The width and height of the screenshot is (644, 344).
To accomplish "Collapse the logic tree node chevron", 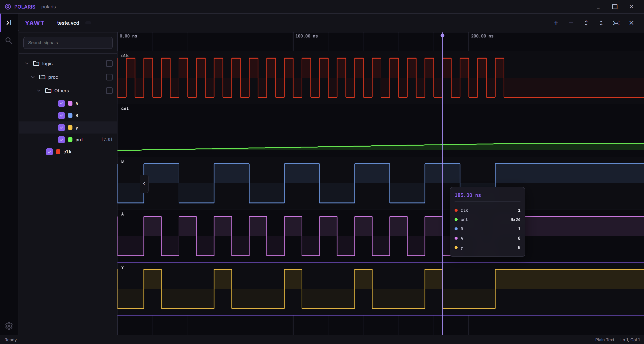I will [27, 63].
